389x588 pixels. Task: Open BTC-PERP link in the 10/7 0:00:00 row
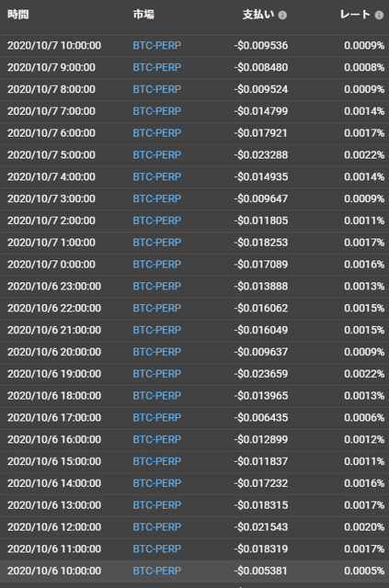(x=157, y=265)
